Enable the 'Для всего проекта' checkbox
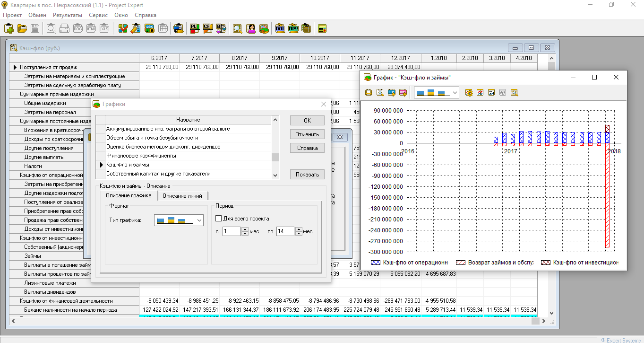644x343 pixels. pos(219,219)
